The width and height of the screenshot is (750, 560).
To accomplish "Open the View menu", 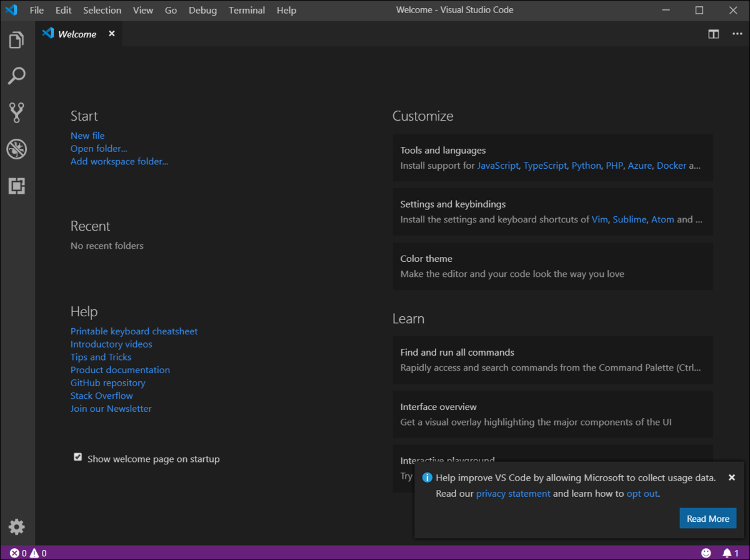I will tap(143, 11).
